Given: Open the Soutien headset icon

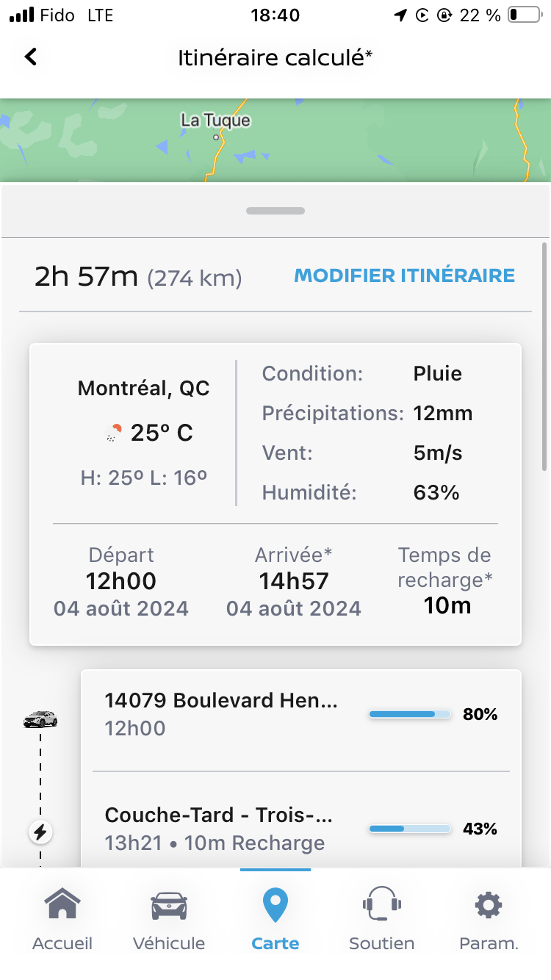Looking at the screenshot, I should point(381,905).
